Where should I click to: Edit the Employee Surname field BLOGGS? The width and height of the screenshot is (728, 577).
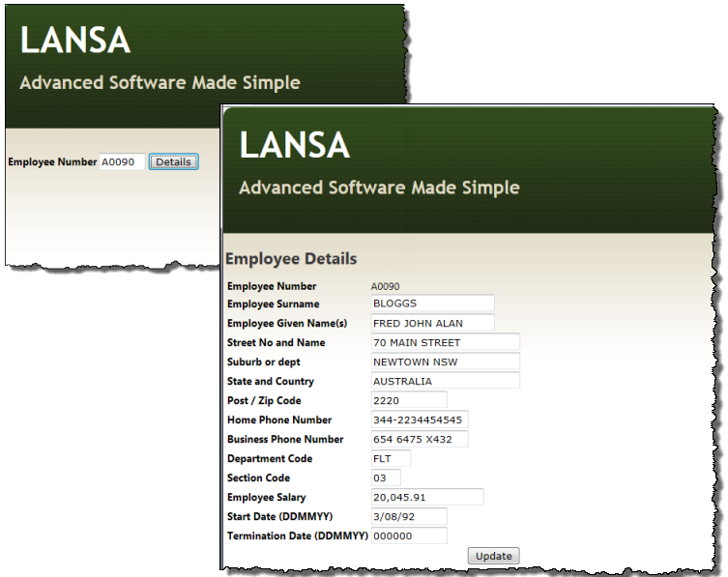(433, 303)
